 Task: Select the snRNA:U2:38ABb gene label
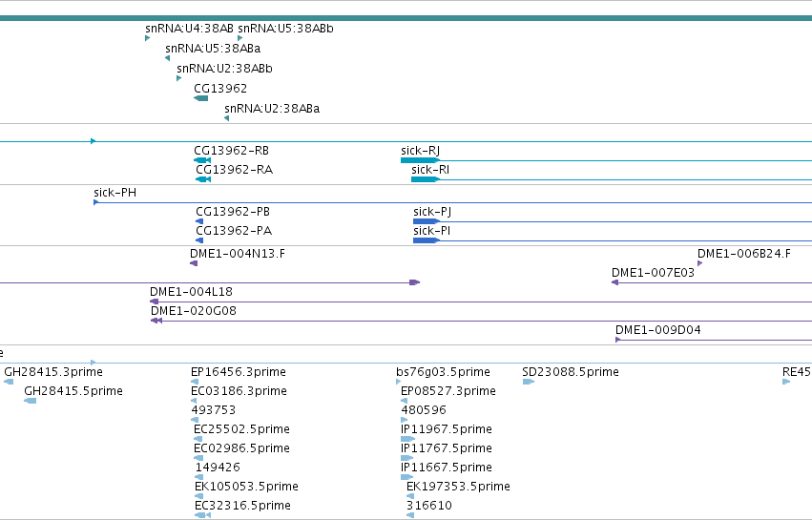[224, 69]
